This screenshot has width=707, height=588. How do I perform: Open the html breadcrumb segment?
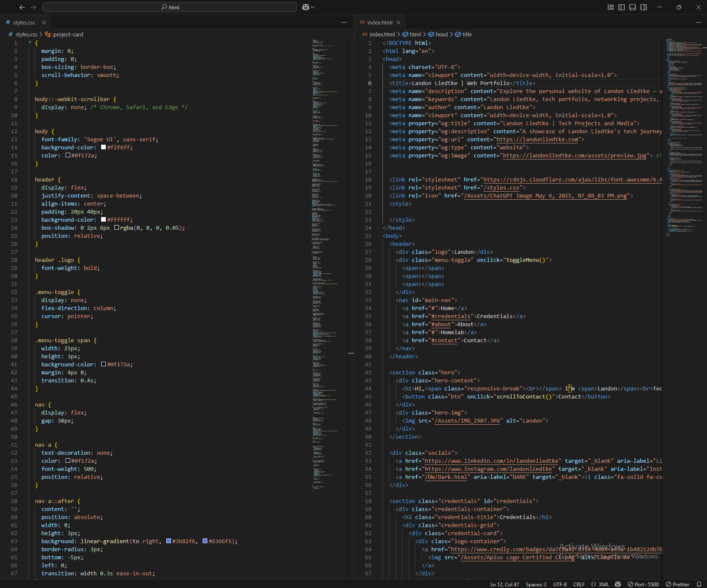point(415,34)
